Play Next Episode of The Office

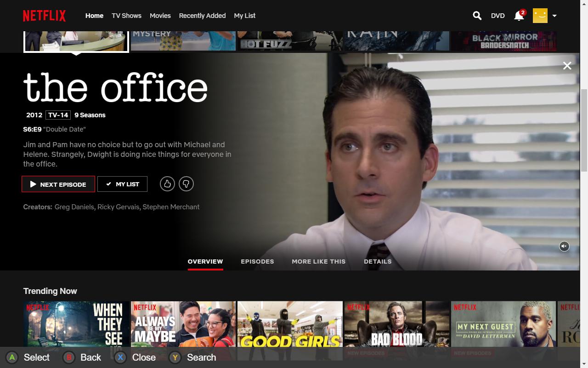(58, 184)
